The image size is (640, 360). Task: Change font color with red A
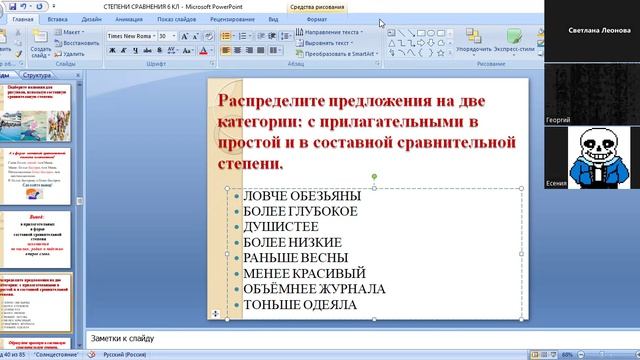[203, 51]
